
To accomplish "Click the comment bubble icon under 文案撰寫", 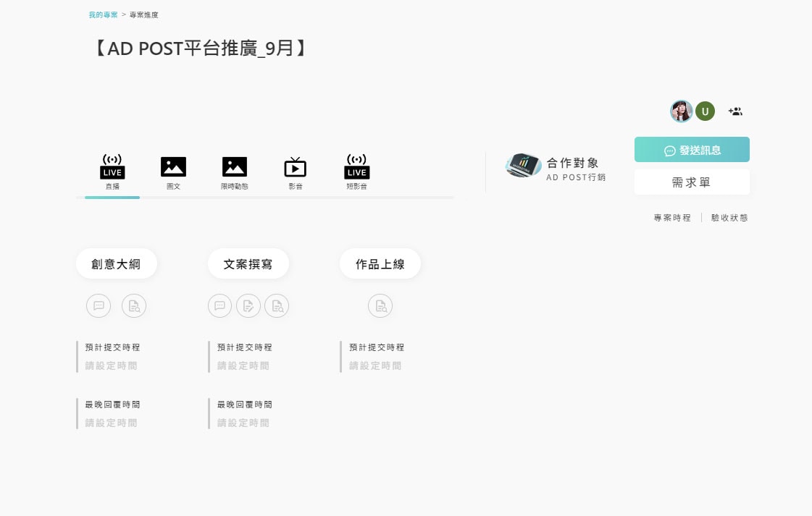I will click(x=219, y=305).
